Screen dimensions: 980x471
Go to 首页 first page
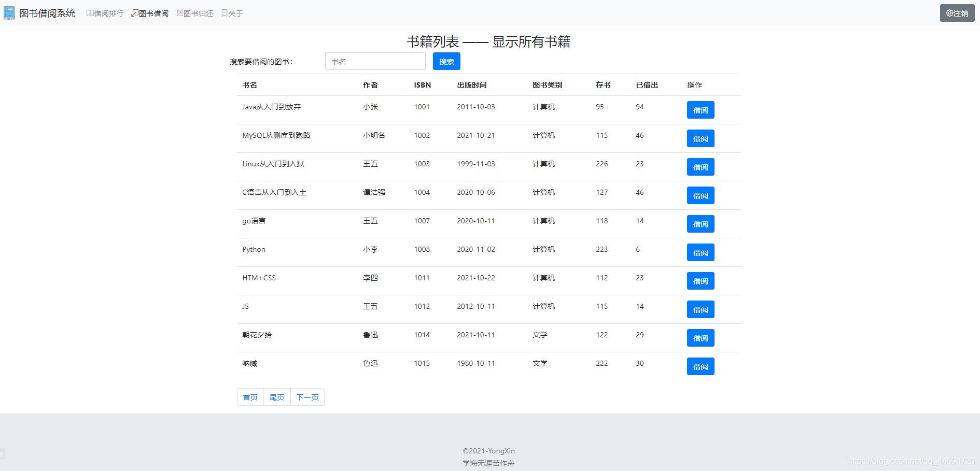tap(250, 397)
